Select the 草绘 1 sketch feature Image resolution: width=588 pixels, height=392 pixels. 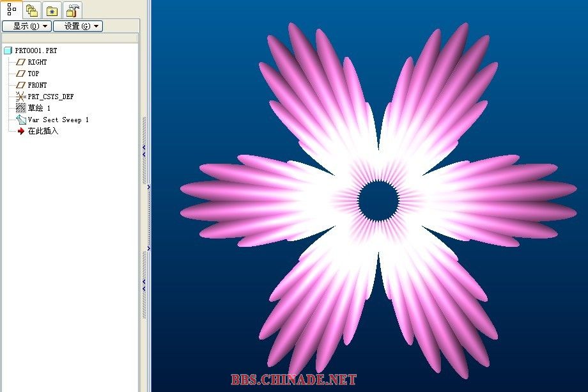coord(39,108)
